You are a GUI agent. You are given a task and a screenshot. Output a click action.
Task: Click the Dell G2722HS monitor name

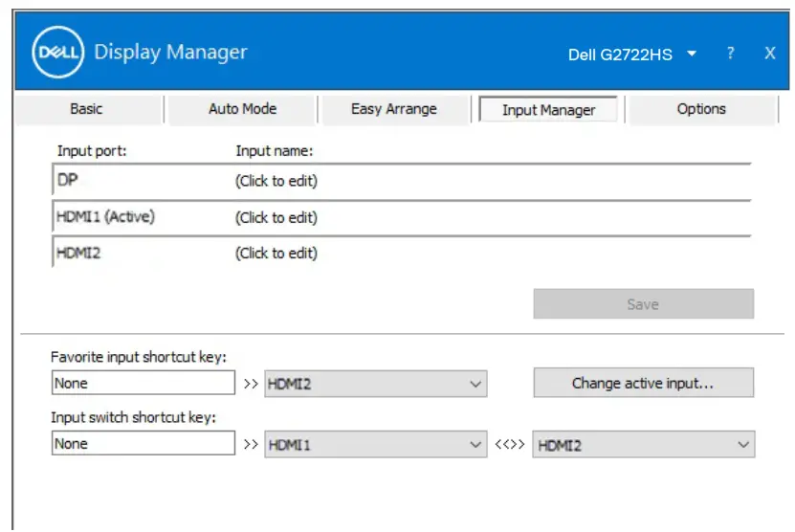coord(620,55)
